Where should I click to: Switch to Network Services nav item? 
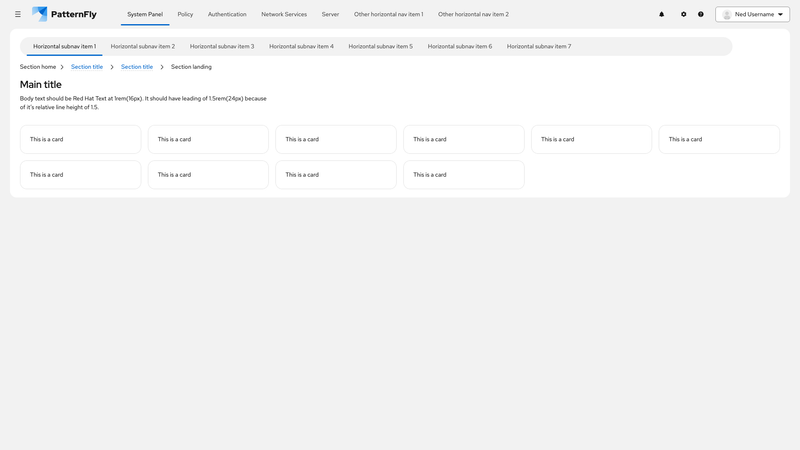click(284, 14)
